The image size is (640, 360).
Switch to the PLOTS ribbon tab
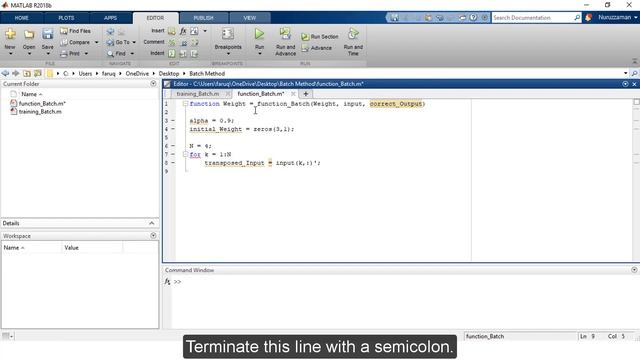66,18
